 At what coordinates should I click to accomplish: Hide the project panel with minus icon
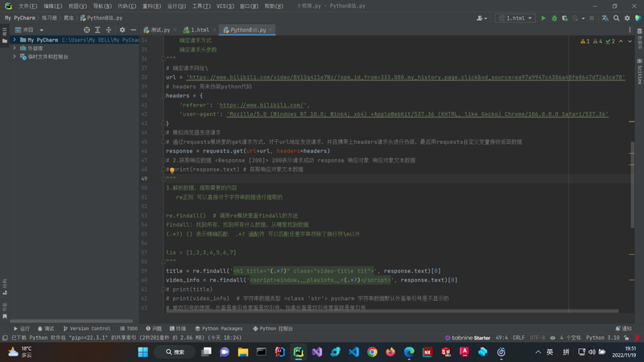tap(134, 30)
